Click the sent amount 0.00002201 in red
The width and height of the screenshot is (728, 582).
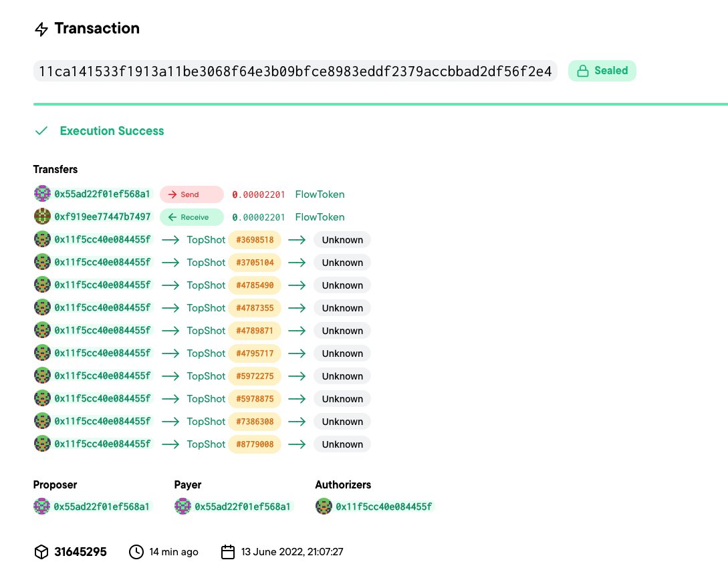[x=259, y=194]
